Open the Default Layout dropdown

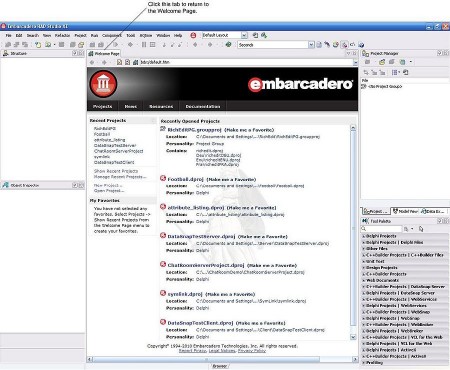click(244, 35)
